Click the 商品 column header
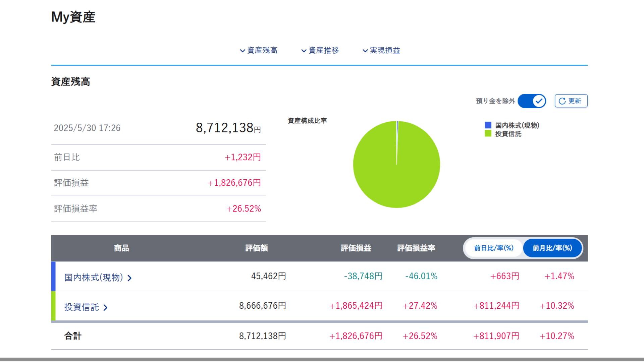 [x=121, y=248]
